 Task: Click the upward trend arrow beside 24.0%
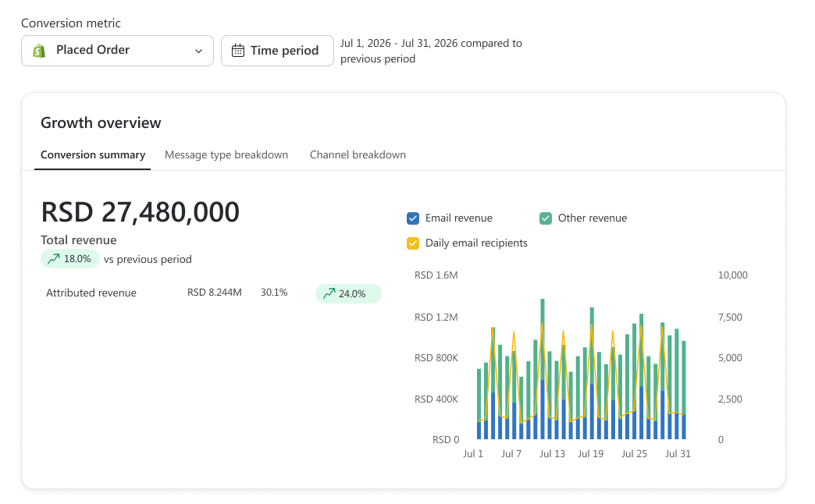[329, 293]
